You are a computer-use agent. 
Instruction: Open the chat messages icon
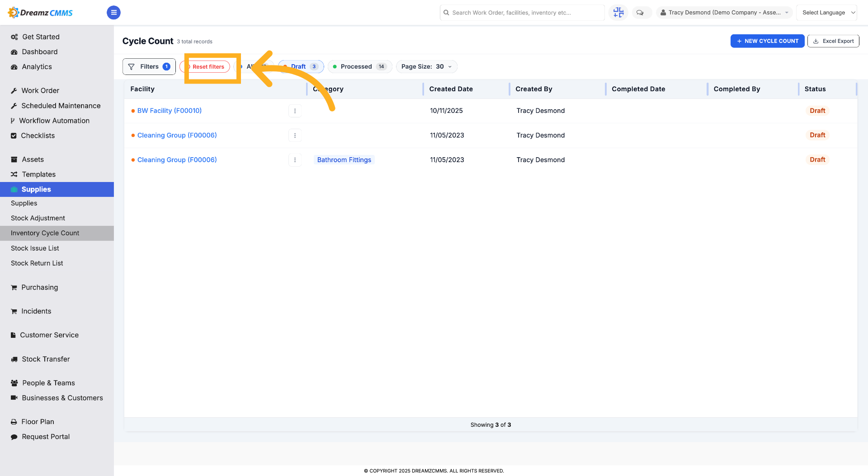point(640,13)
